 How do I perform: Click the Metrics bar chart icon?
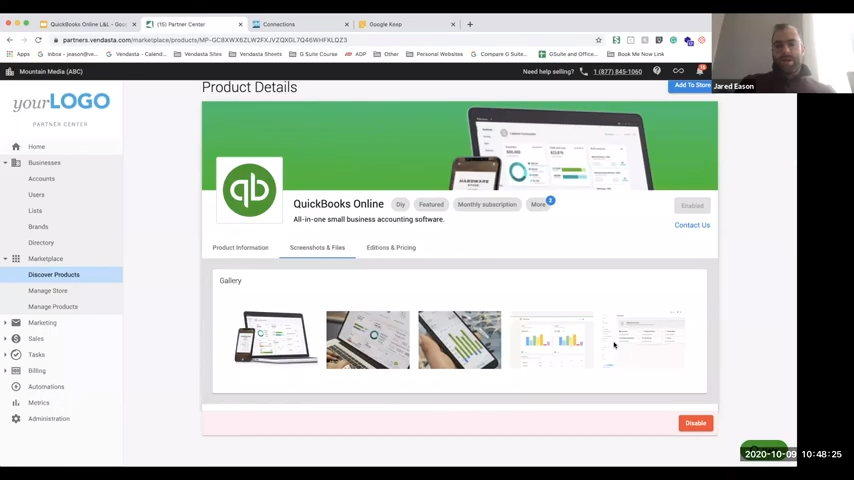tap(16, 403)
